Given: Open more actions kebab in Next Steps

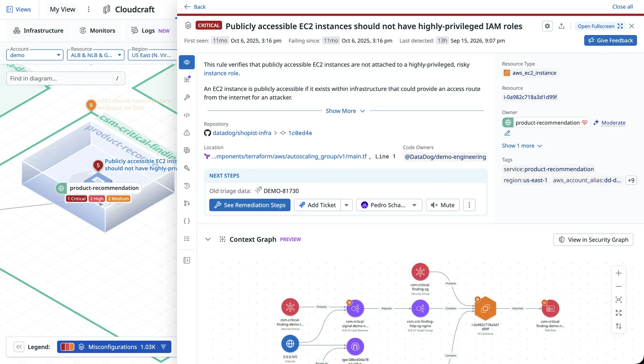Looking at the screenshot, I should [x=469, y=205].
